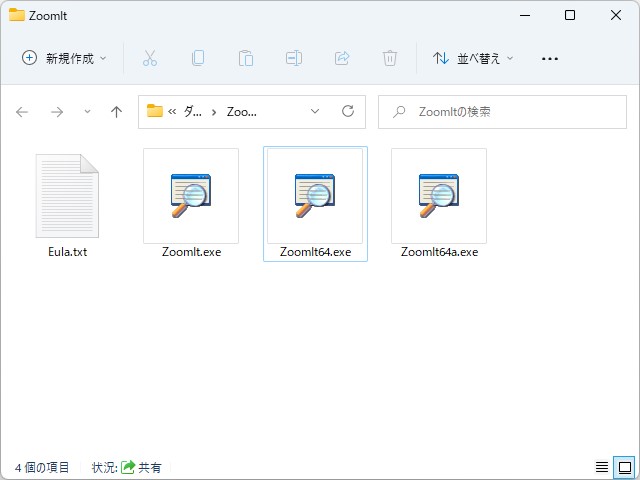Click the ZoomIt64a.exe file name label
Screen dimensions: 640x480
439,252
